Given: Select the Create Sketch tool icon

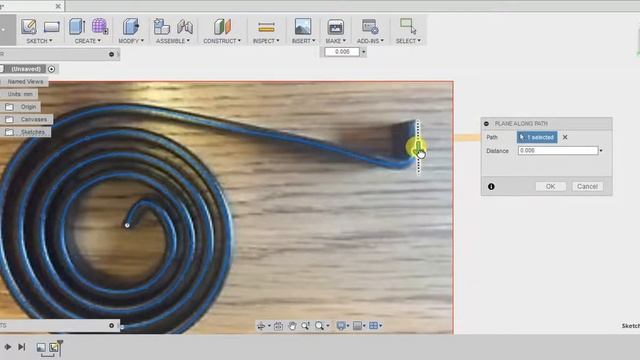Looking at the screenshot, I should pyautogui.click(x=29, y=27).
